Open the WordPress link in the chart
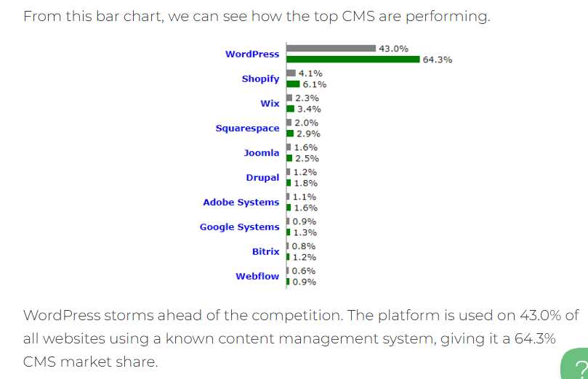Screen dimensions: 588x379 pos(252,54)
